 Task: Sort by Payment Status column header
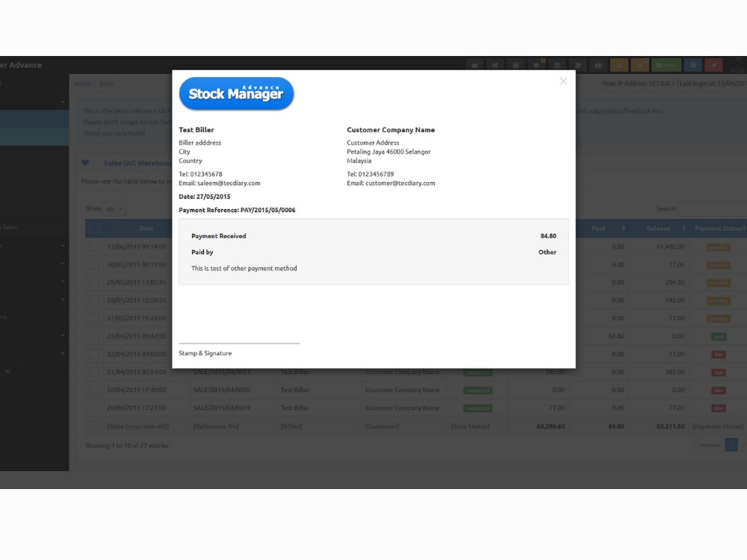[719, 228]
